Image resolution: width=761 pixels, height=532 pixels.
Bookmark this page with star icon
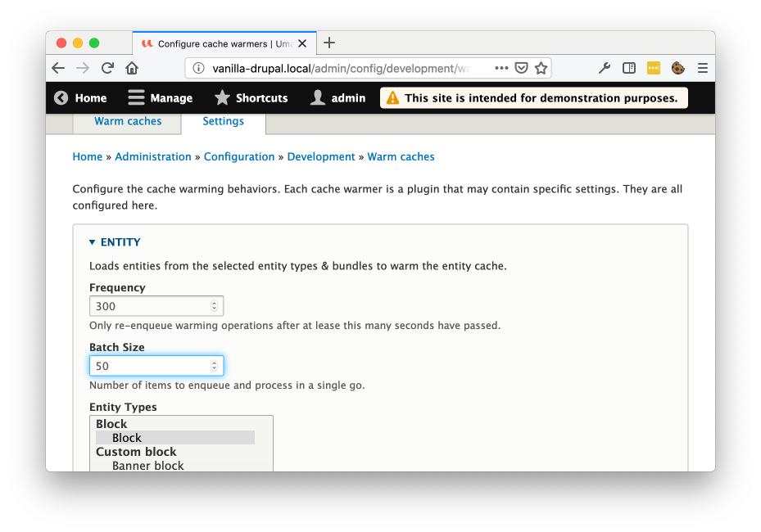click(541, 68)
